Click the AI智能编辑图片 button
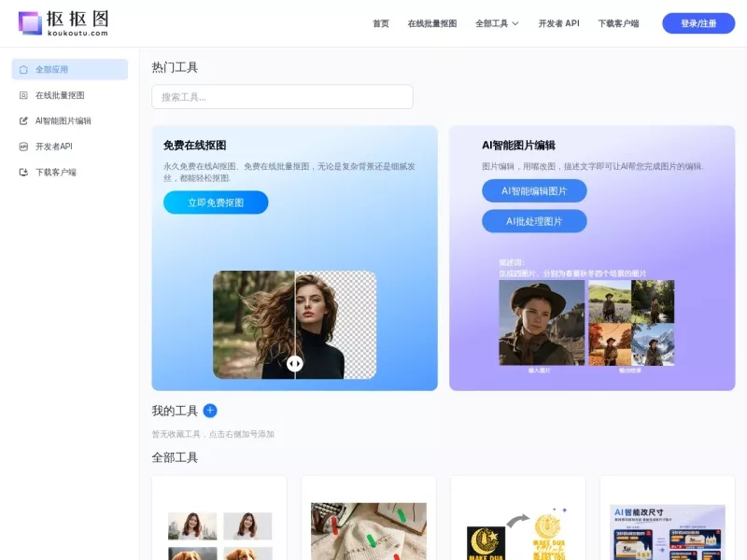This screenshot has width=747, height=560. coord(534,191)
